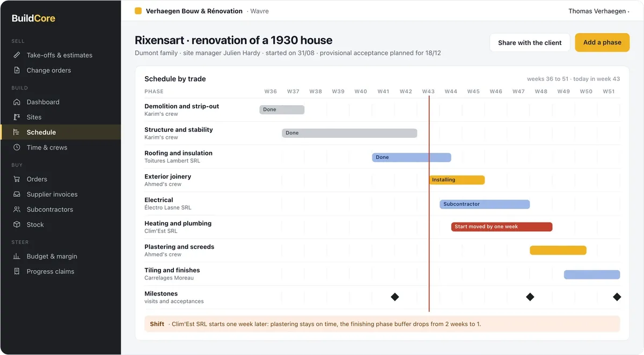
Task: Open the Progress claims link
Action: pos(60,271)
